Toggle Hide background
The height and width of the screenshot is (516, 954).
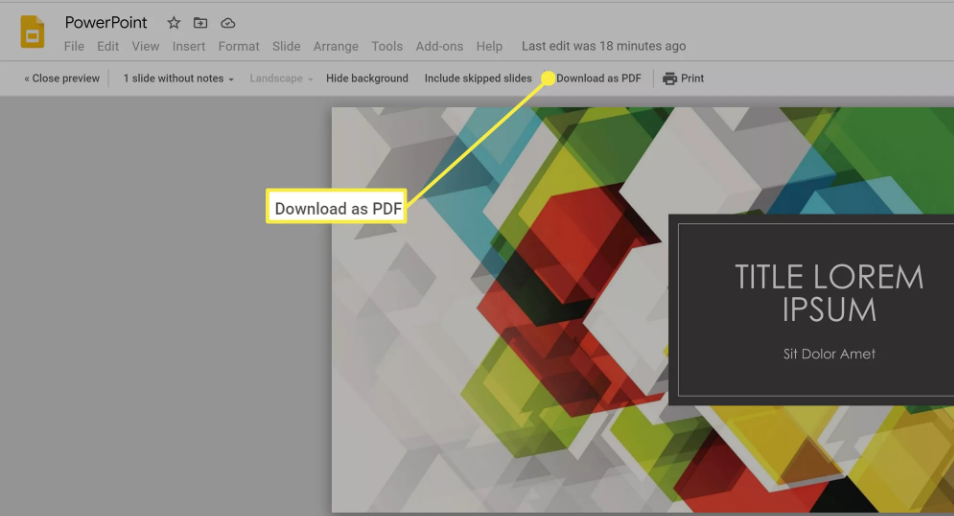[x=367, y=78]
